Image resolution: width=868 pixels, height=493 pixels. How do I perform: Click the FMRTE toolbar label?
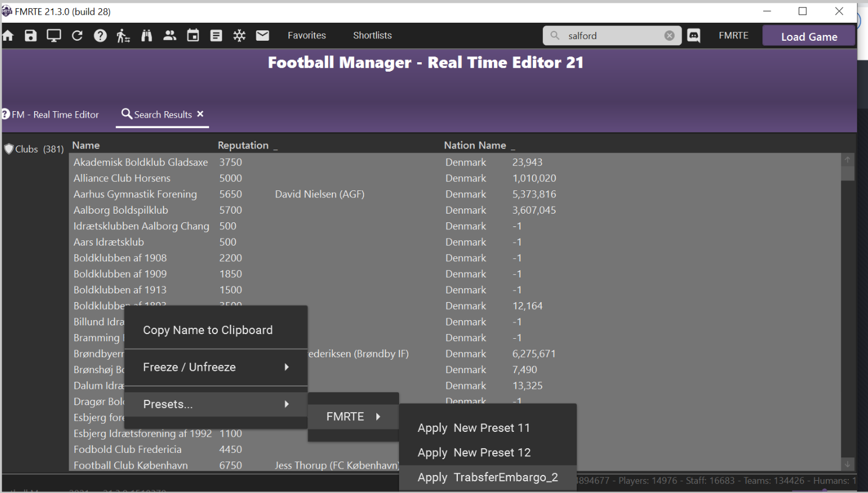click(x=733, y=36)
